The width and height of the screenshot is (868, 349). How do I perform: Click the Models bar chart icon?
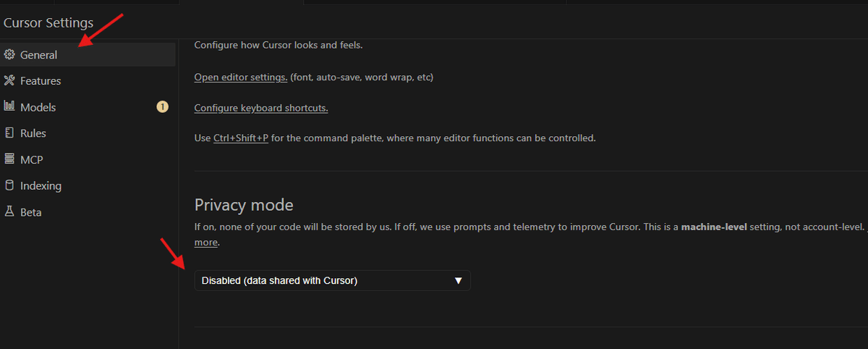point(9,107)
